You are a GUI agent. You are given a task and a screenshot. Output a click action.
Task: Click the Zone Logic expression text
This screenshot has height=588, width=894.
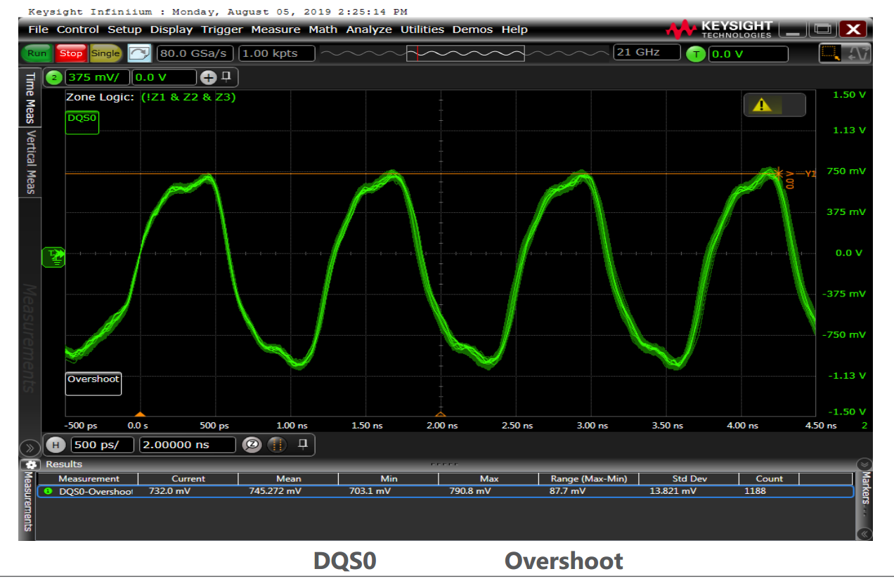pyautogui.click(x=188, y=98)
